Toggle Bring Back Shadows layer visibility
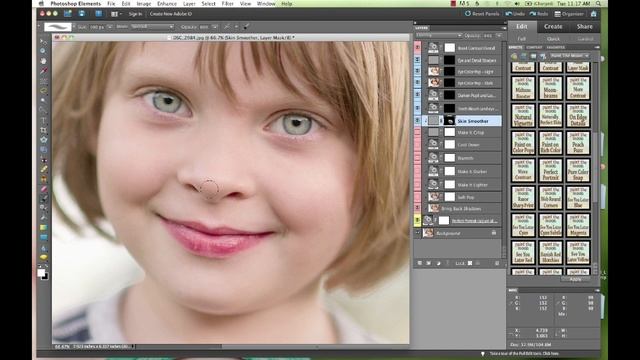 tap(418, 209)
